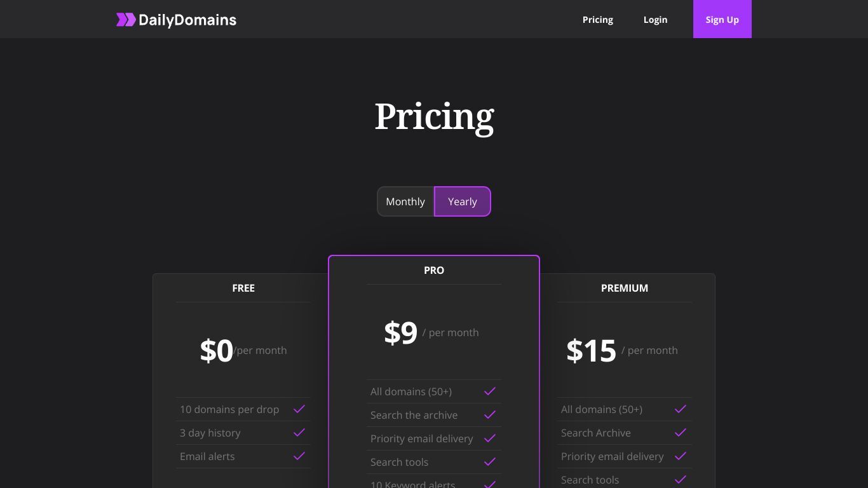The height and width of the screenshot is (488, 868).
Task: Click the DailyDomains brand name link
Action: pos(187,20)
